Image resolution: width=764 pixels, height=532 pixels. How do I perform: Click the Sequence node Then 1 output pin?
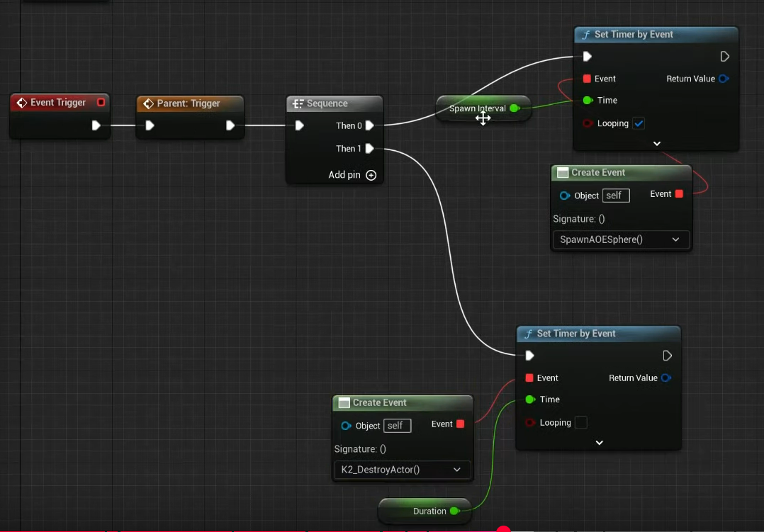point(369,149)
